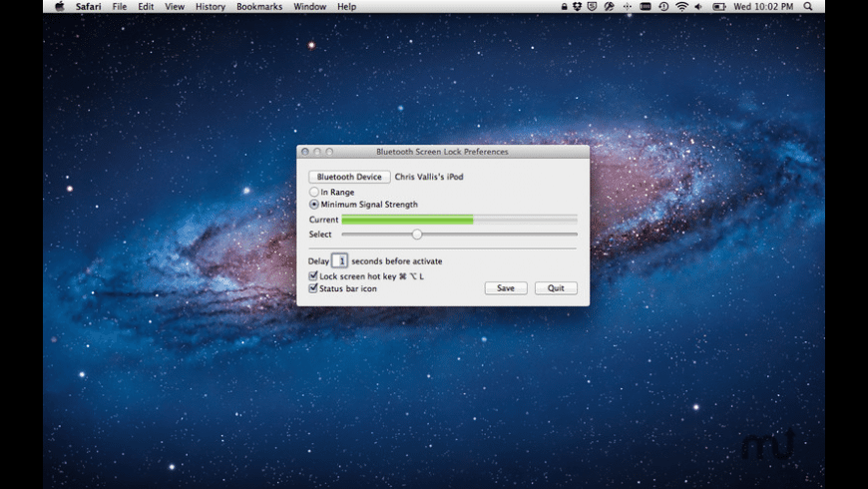868x489 pixels.
Task: Click the green Current signal strength bar
Action: click(x=407, y=220)
